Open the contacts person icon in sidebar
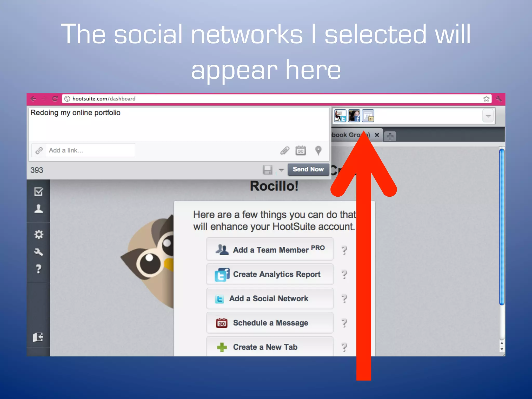The image size is (532, 399). (x=38, y=209)
